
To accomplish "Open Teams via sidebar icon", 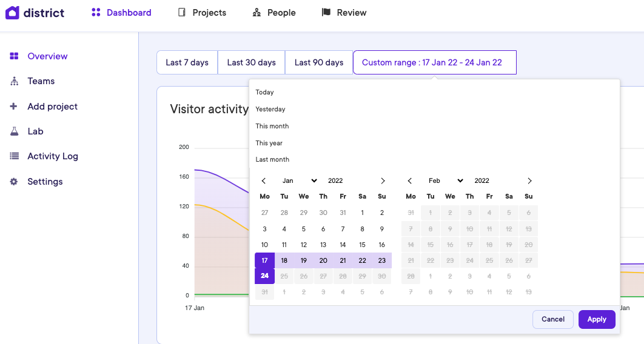I will [14, 81].
